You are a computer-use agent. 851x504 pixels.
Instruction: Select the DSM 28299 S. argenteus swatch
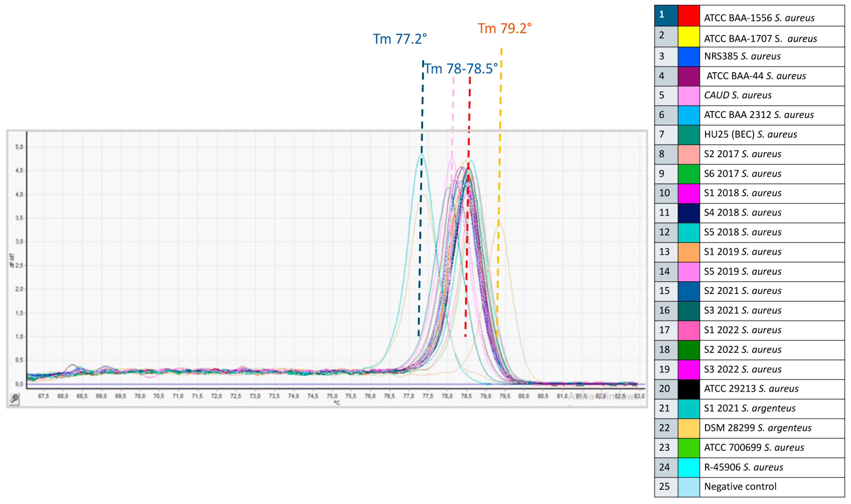(x=689, y=428)
